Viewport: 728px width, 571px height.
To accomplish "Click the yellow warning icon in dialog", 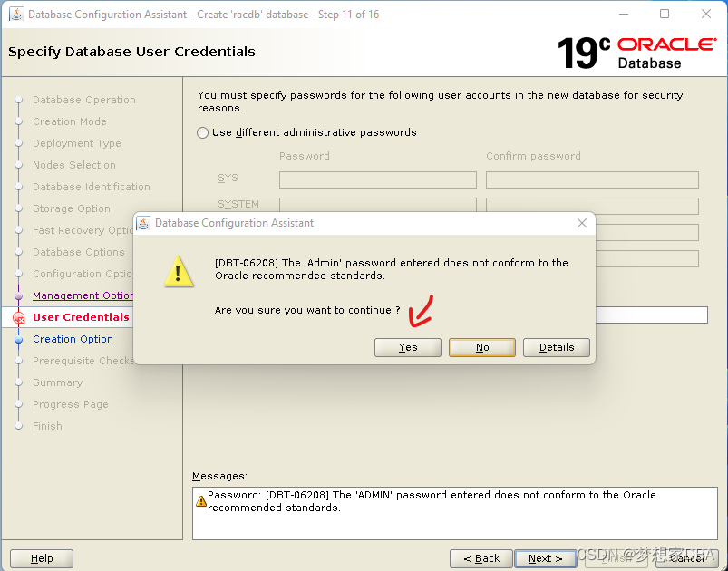I will coord(179,272).
